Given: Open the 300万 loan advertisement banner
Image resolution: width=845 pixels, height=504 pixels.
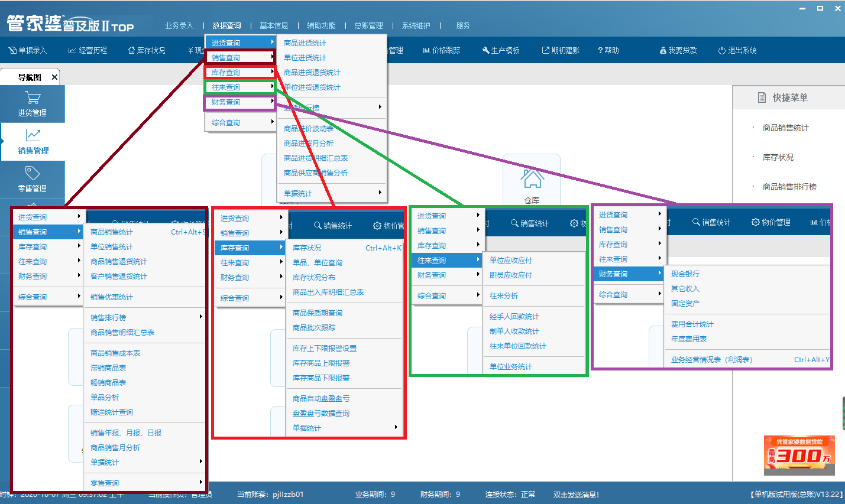Looking at the screenshot, I should (x=799, y=455).
